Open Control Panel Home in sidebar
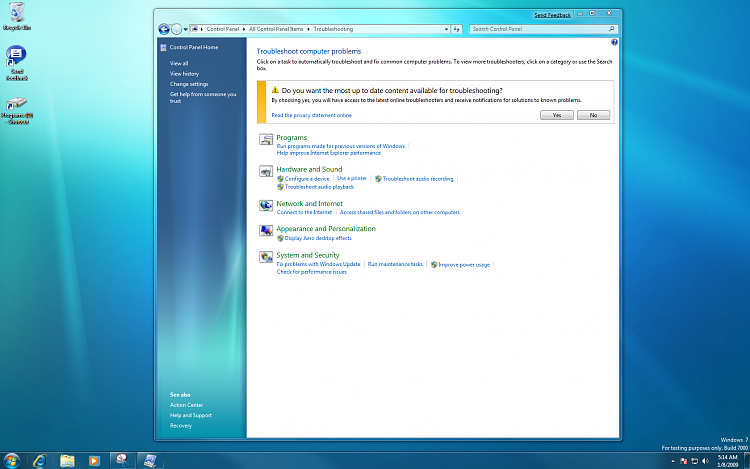750x469 pixels. click(x=194, y=47)
